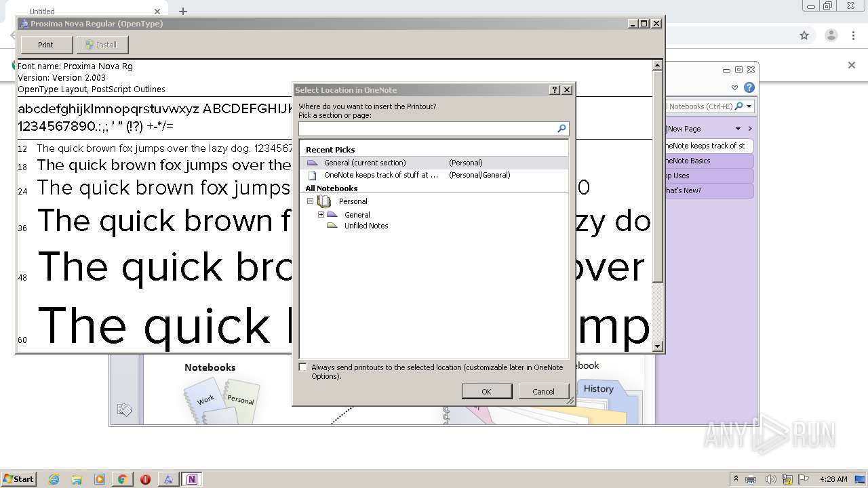The image size is (868, 488).
Task: Open the Windows Start menu
Action: pos(19,479)
